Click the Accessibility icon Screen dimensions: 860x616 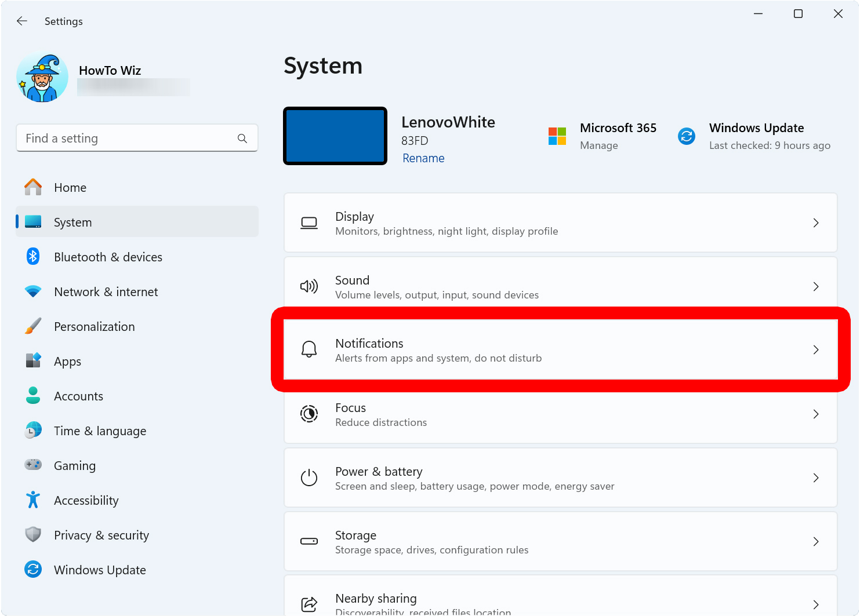click(x=33, y=500)
